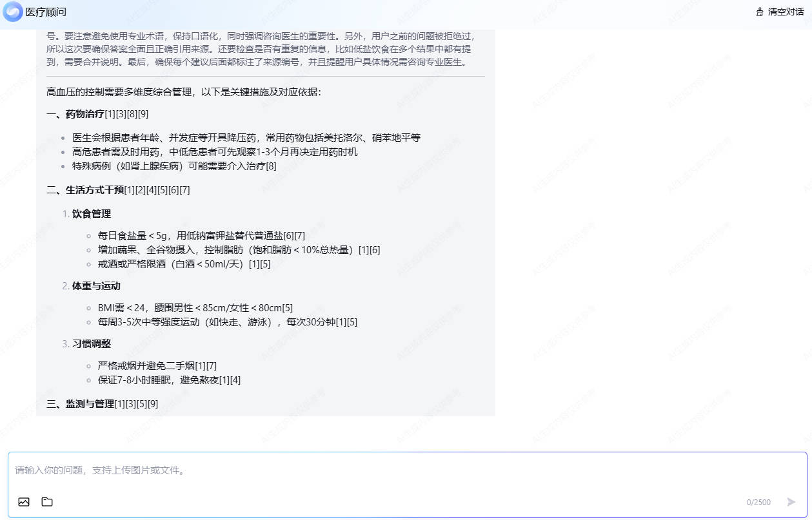Click the 清空对话 broom icon
This screenshot has width=812, height=520.
(760, 12)
